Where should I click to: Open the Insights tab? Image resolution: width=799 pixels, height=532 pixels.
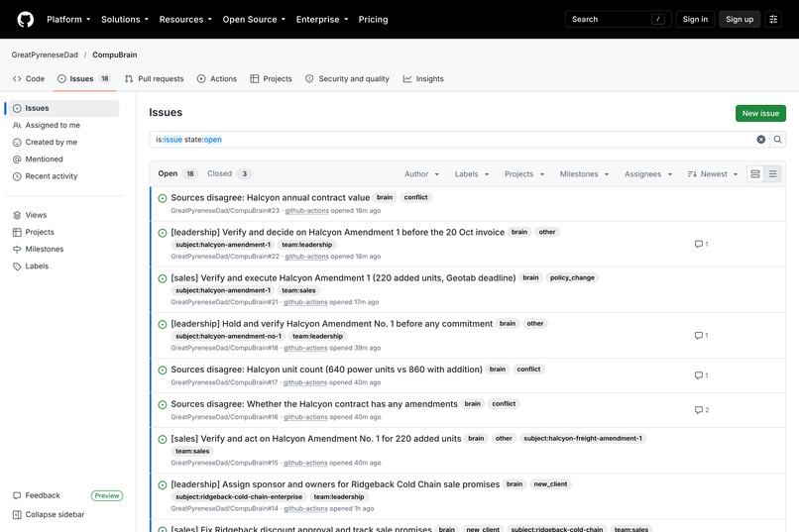(x=423, y=79)
